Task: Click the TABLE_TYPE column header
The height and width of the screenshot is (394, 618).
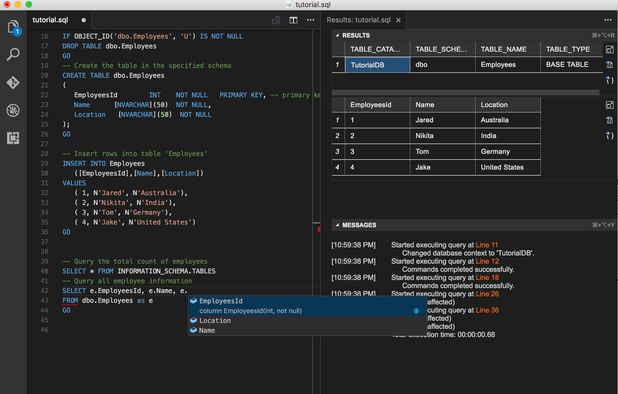Action: (571, 49)
